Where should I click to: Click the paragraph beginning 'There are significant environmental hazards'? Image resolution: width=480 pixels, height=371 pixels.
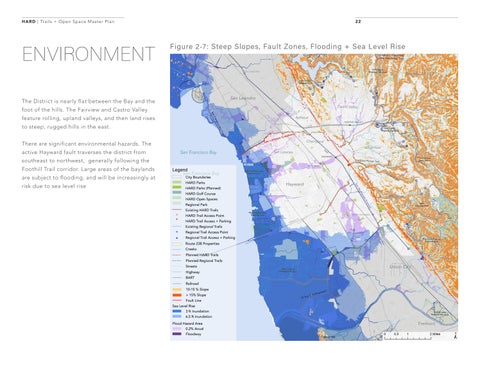pos(88,165)
